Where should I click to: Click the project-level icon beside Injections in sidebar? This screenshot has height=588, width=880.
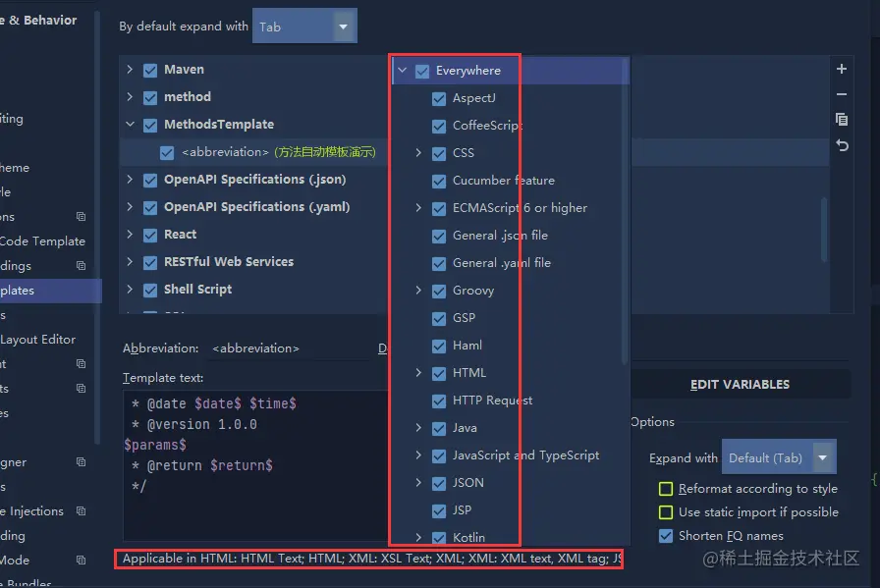point(81,511)
